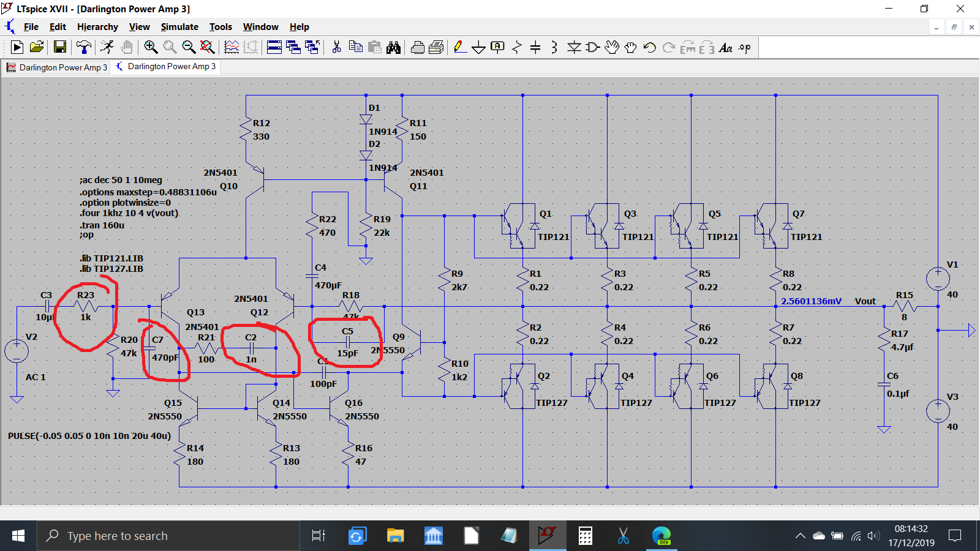Screen dimensions: 980x551
Task: Open the Help menu
Action: click(300, 27)
